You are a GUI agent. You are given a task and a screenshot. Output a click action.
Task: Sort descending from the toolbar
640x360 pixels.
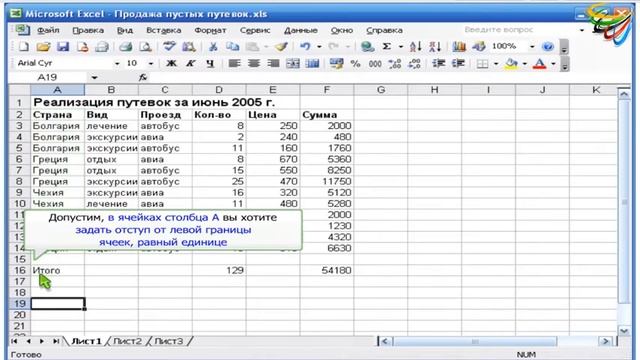[435, 47]
